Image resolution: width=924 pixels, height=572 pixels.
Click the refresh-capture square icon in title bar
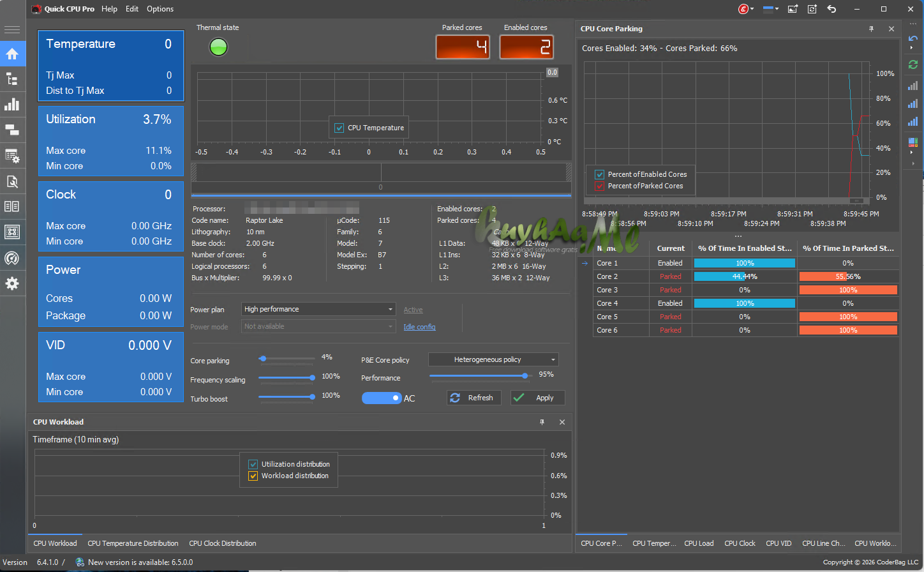[x=812, y=9]
